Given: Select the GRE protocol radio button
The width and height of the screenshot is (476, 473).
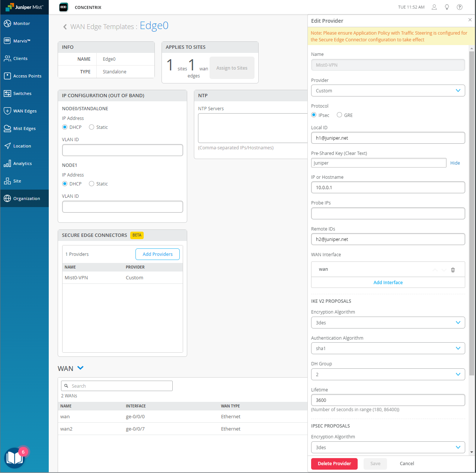Looking at the screenshot, I should (339, 115).
